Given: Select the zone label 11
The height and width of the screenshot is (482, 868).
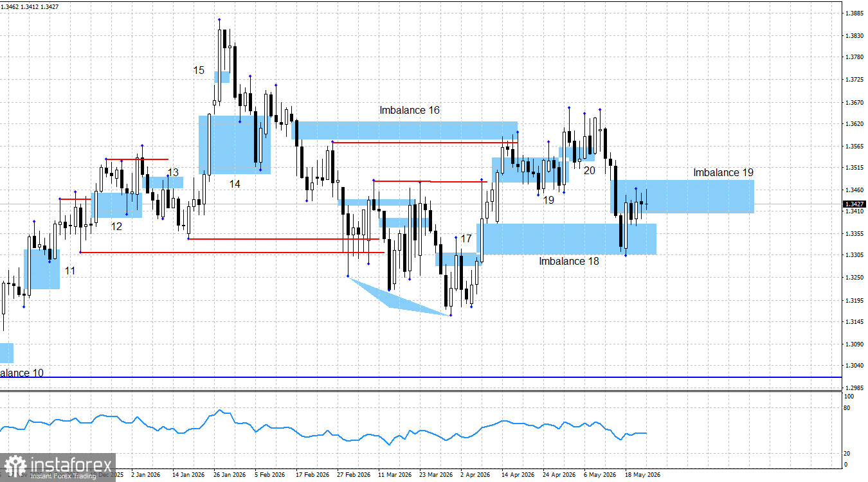Looking at the screenshot, I should (69, 271).
